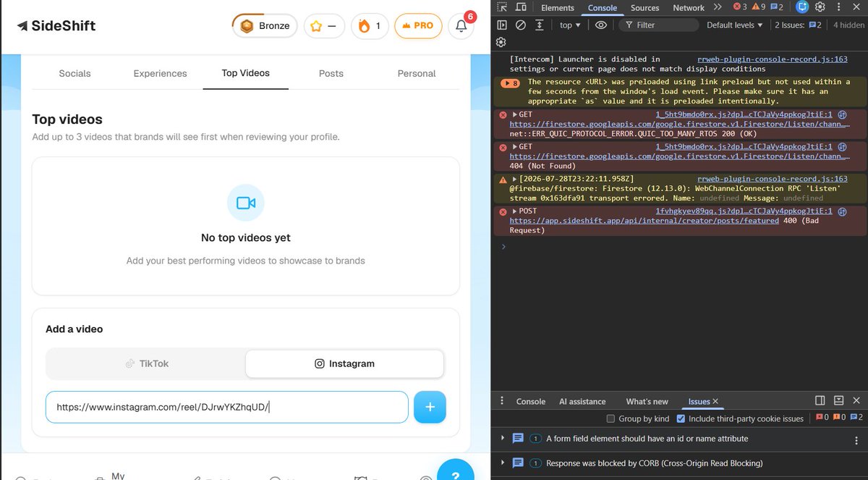The image size is (868, 480).
Task: Expand the form field id issue
Action: click(x=503, y=439)
